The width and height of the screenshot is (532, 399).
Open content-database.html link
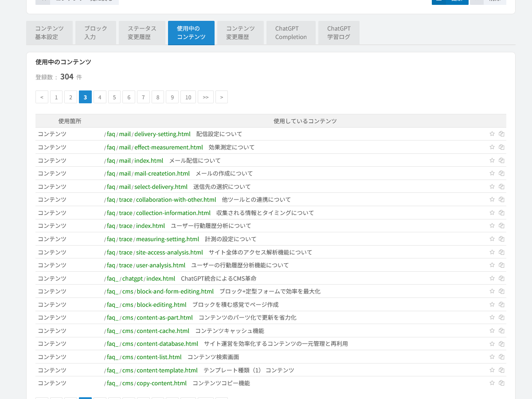click(168, 344)
